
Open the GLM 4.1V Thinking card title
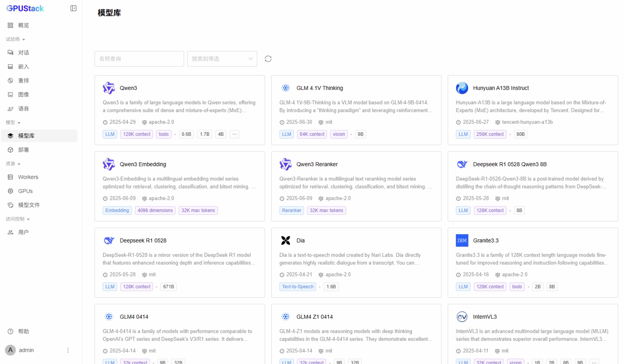320,88
